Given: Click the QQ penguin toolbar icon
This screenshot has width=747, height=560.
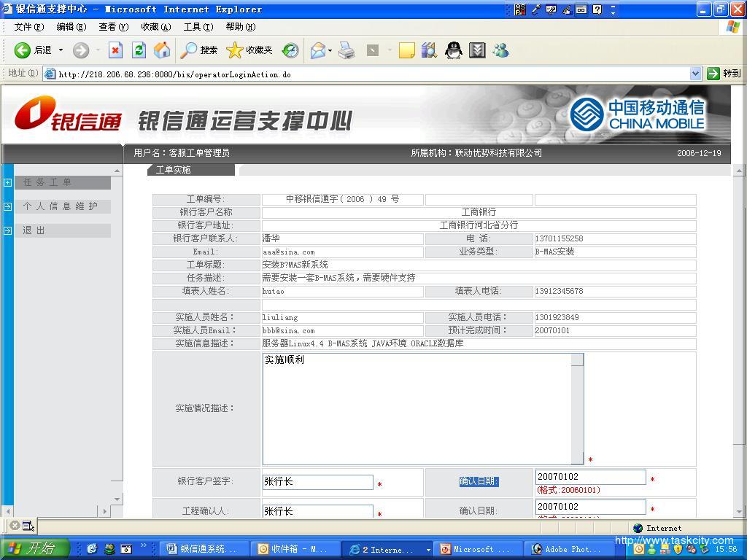Looking at the screenshot, I should (454, 50).
